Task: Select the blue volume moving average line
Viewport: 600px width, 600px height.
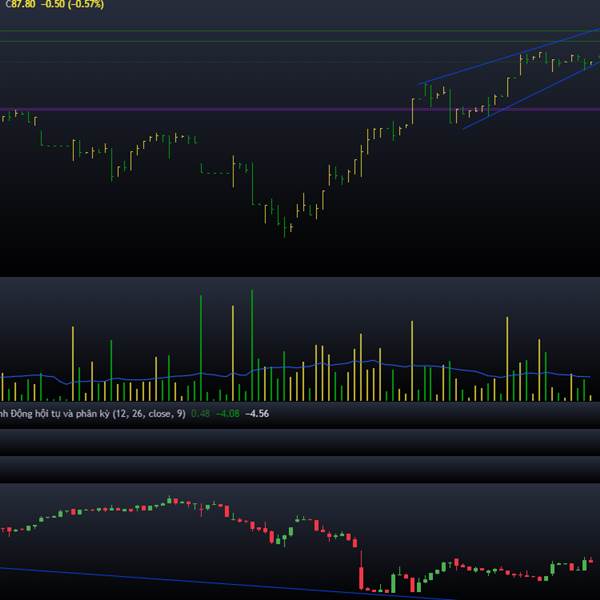Action: click(295, 367)
